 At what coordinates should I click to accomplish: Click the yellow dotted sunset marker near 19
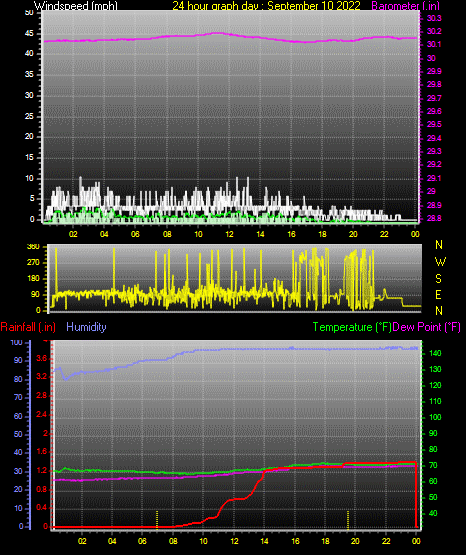348,519
